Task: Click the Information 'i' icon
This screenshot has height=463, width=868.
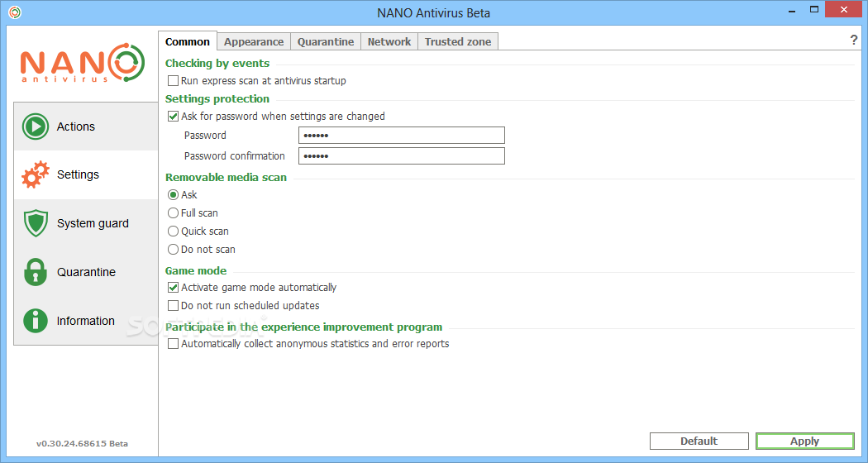Action: [x=36, y=321]
